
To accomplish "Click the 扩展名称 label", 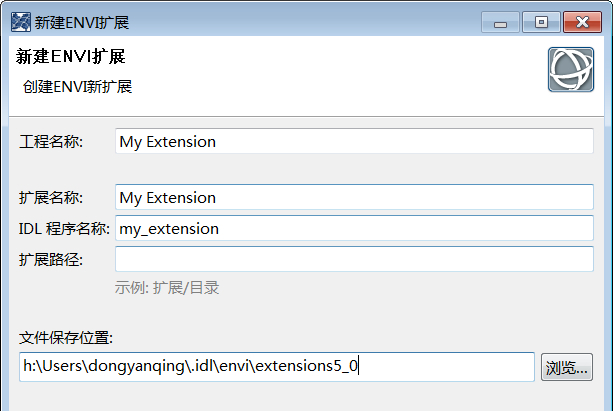I will click(51, 198).
